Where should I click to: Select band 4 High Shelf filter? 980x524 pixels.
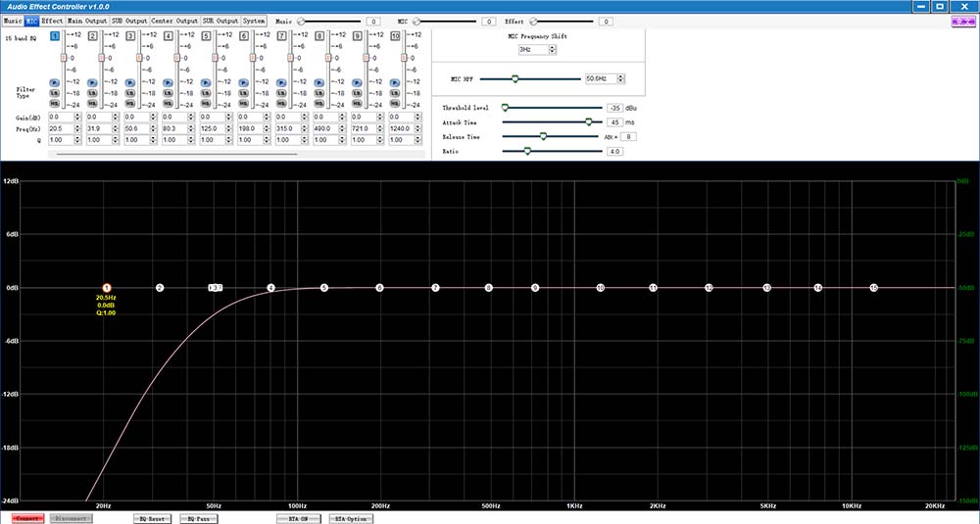pos(169,103)
